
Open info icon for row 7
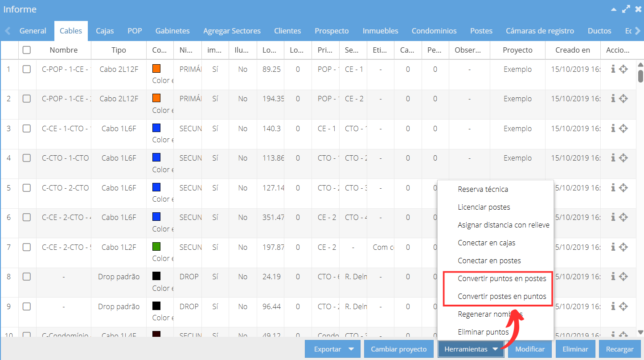tap(613, 247)
